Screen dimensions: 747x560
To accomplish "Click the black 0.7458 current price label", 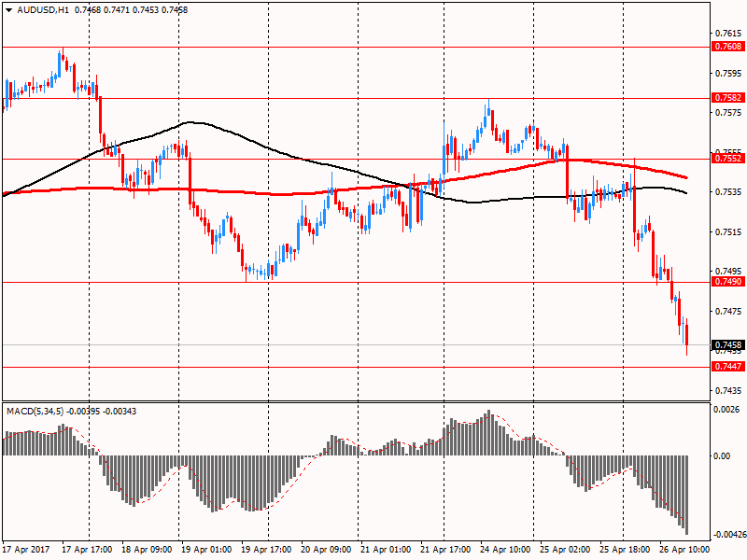I will 728,345.
